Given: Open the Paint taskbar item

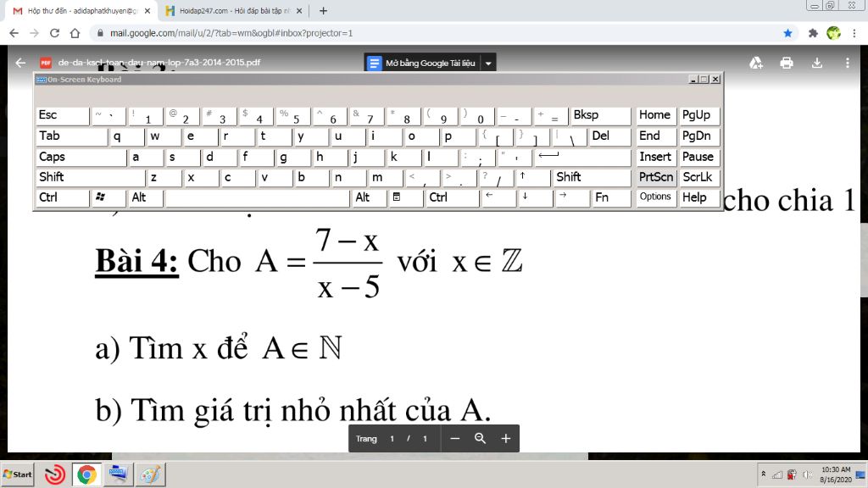Looking at the screenshot, I should coord(150,474).
